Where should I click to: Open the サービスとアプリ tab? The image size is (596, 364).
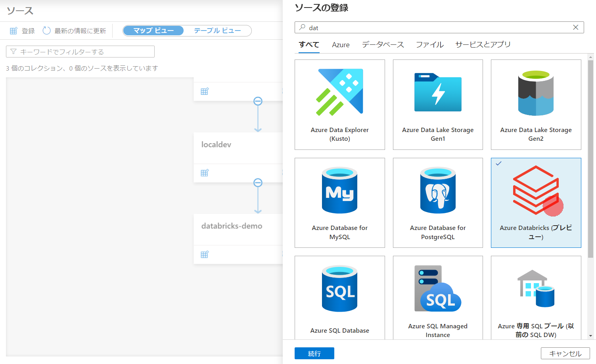pyautogui.click(x=483, y=45)
